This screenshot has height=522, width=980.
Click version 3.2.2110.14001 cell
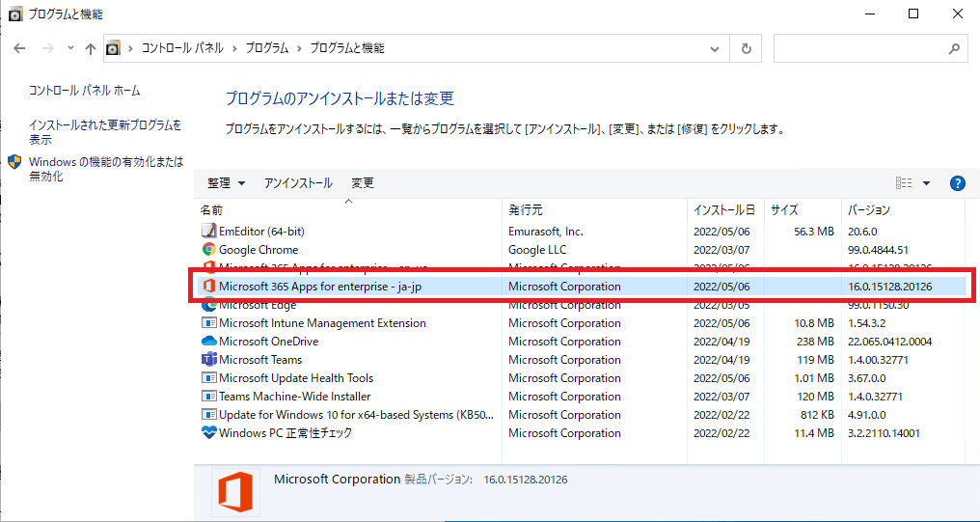pyautogui.click(x=884, y=432)
